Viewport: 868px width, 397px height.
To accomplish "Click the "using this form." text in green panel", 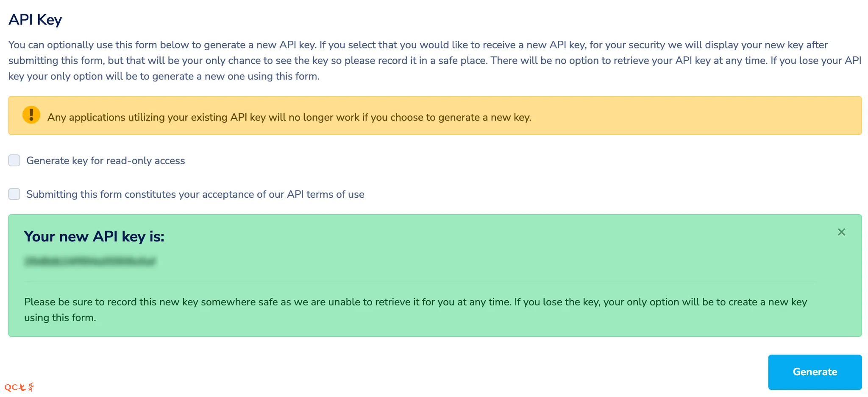I will (x=60, y=318).
